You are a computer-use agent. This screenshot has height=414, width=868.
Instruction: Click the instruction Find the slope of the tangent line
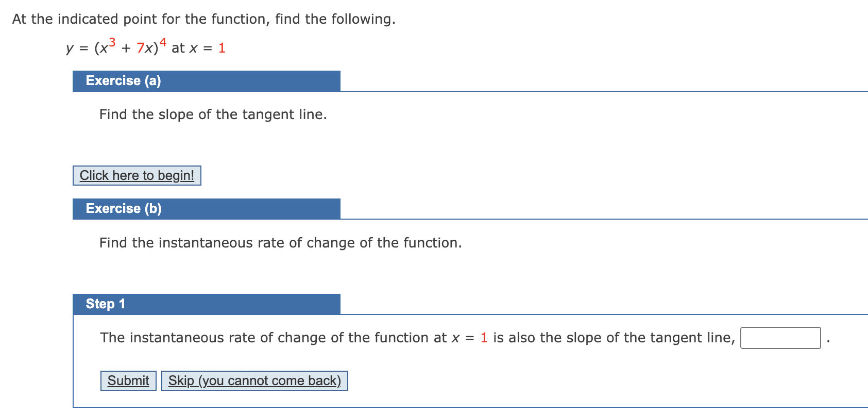(213, 114)
